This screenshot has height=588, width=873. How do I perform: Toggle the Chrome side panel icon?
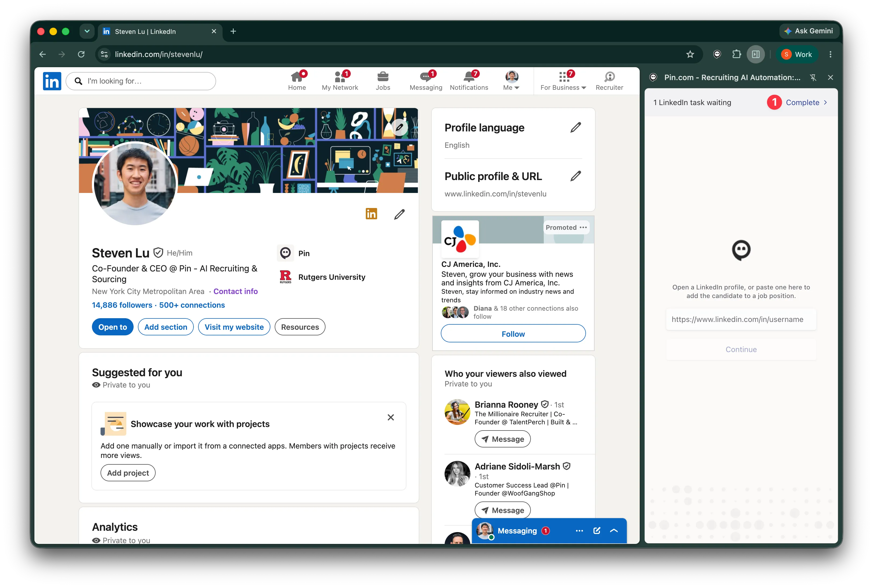(x=756, y=54)
